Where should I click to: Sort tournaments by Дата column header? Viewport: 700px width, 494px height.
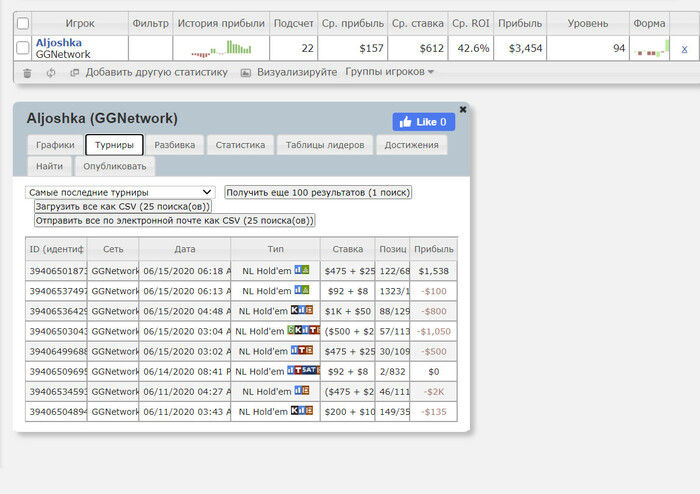coord(185,249)
